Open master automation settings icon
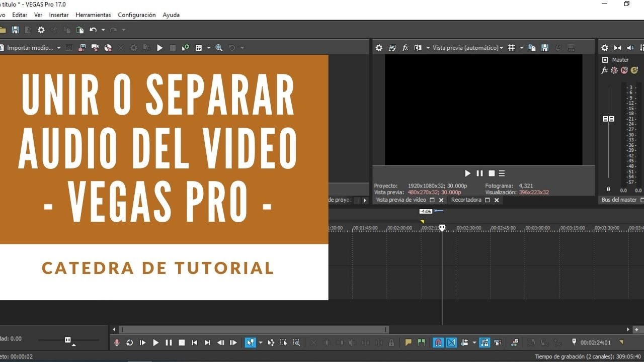Image resolution: width=644 pixels, height=362 pixels. pos(614,70)
